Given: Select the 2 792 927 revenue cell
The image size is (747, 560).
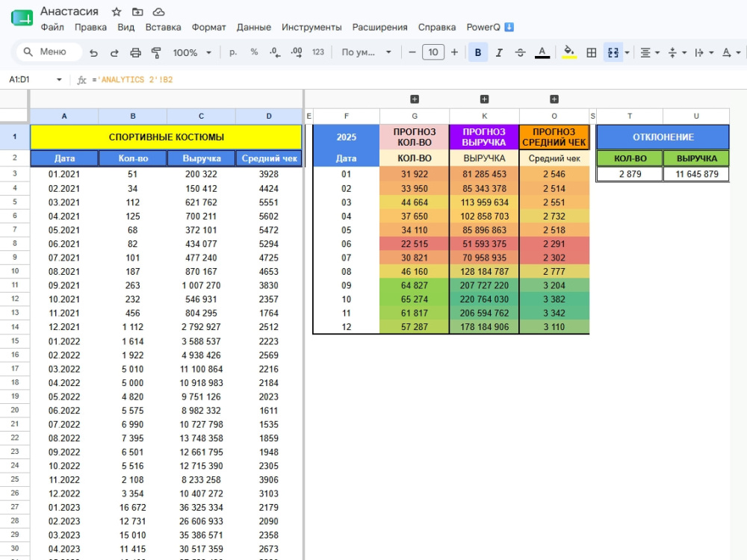Looking at the screenshot, I should coord(201,327).
